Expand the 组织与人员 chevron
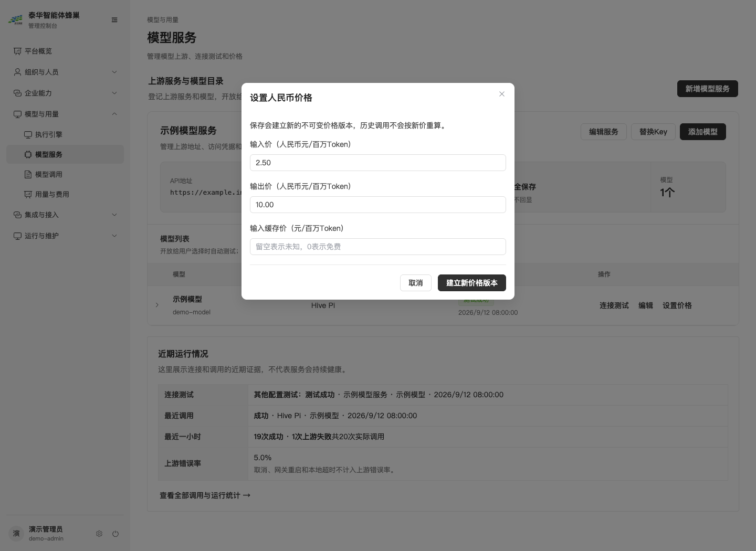This screenshot has width=756, height=551. pyautogui.click(x=114, y=72)
